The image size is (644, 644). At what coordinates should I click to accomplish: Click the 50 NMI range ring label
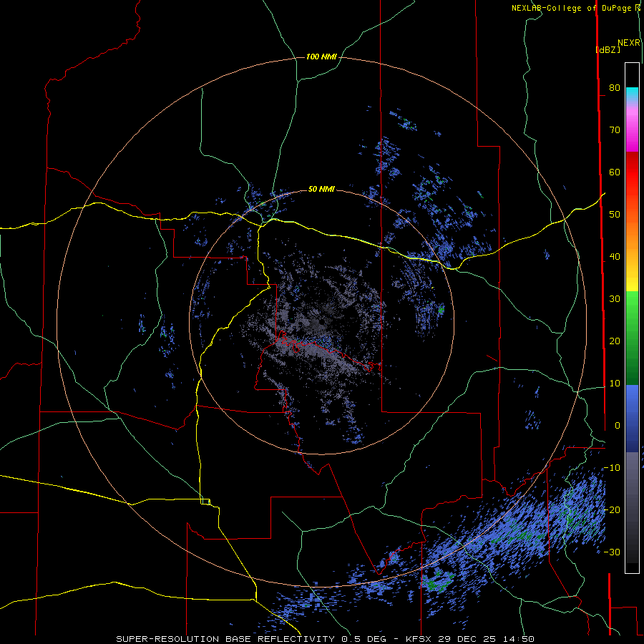321,189
